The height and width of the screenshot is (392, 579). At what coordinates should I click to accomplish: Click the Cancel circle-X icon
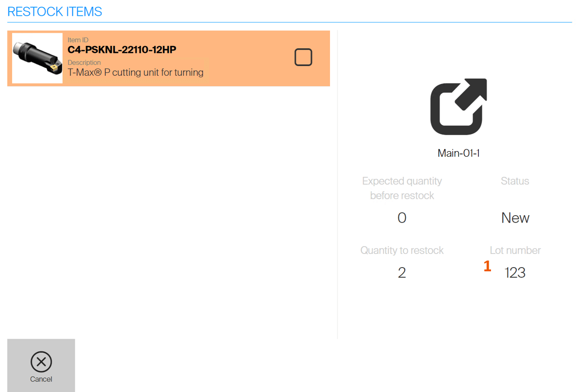pyautogui.click(x=41, y=362)
